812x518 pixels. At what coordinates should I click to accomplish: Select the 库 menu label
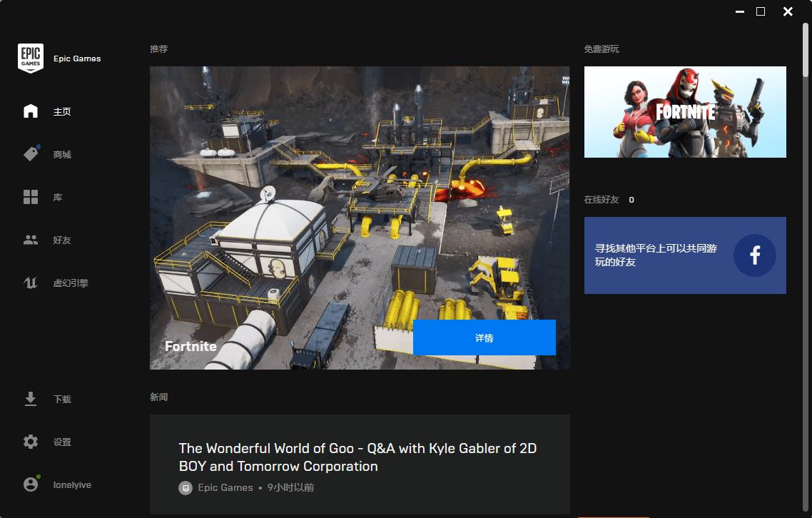58,198
